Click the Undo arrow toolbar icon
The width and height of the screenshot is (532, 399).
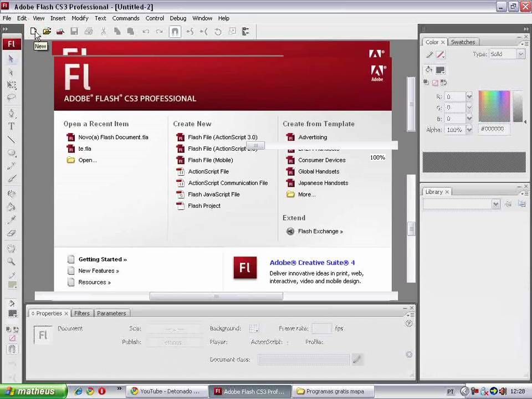pos(146,32)
